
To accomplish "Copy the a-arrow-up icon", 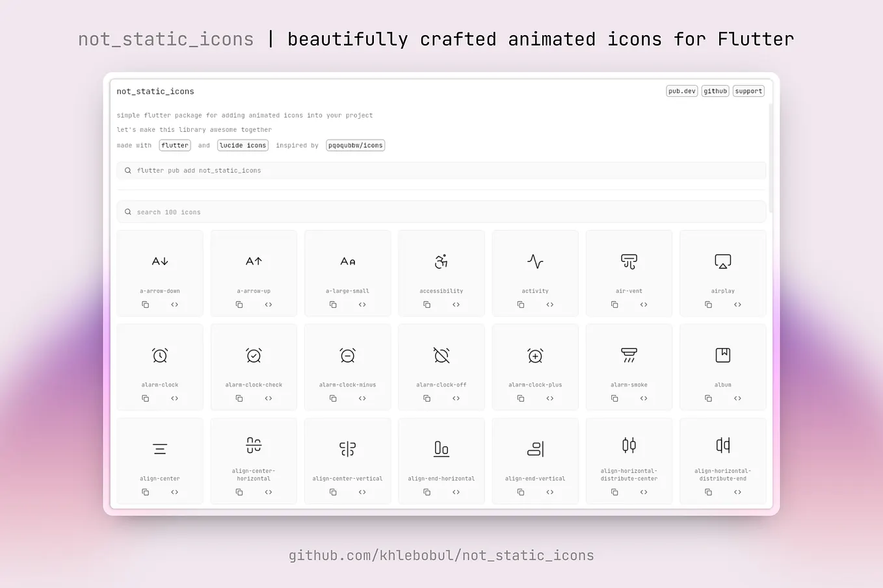I will (239, 304).
